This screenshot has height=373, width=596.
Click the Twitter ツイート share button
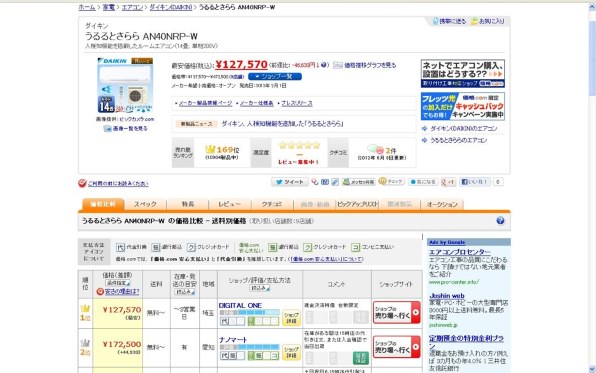pyautogui.click(x=290, y=182)
